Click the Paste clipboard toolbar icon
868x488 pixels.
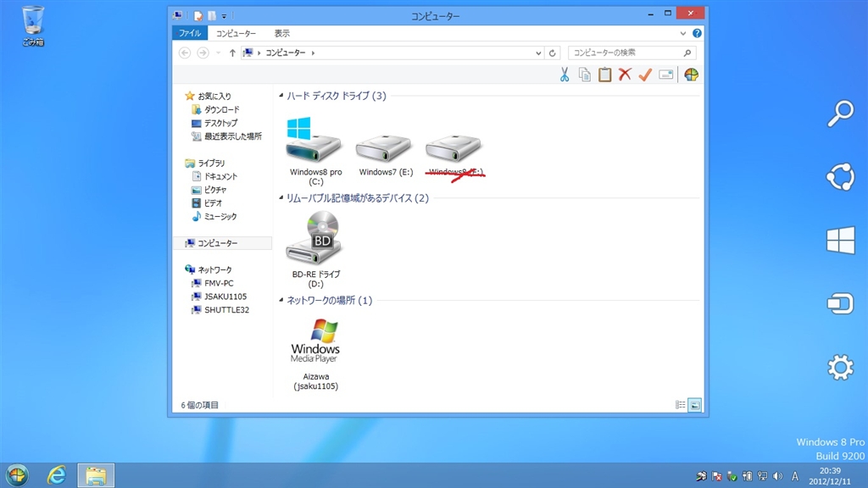pyautogui.click(x=604, y=75)
